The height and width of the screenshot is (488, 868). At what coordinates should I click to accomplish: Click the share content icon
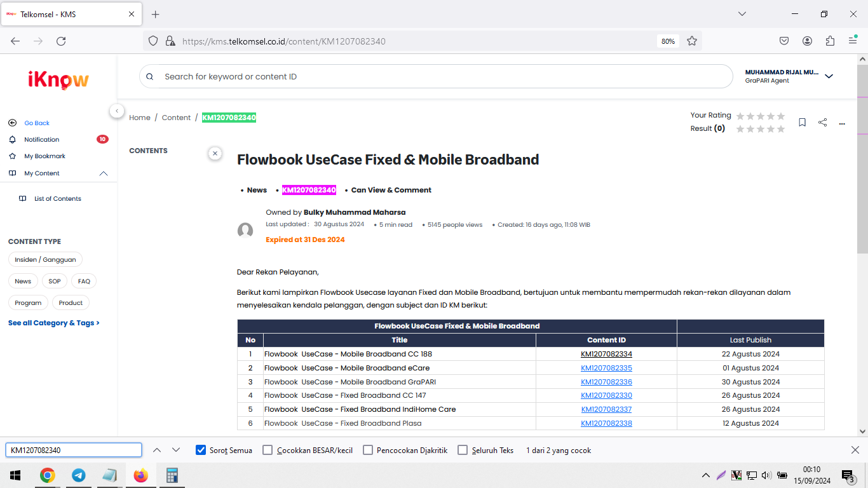click(x=822, y=122)
